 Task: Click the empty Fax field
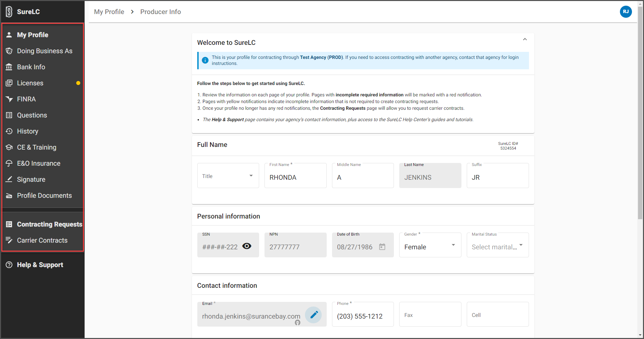(x=430, y=315)
